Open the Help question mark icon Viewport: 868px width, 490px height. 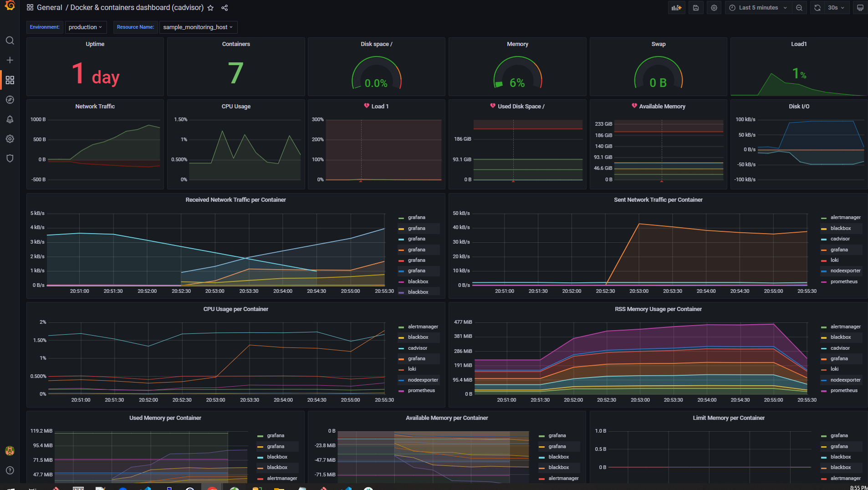coord(10,470)
